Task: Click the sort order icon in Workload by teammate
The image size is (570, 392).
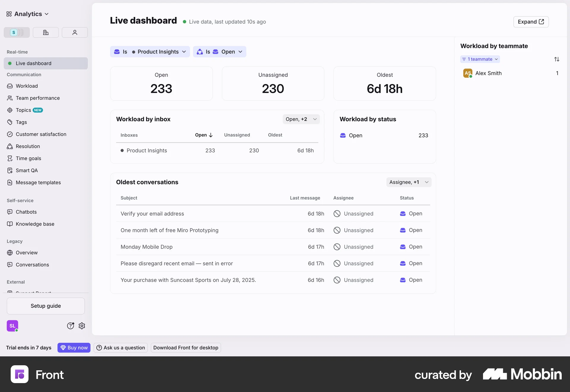Action: coord(557,59)
